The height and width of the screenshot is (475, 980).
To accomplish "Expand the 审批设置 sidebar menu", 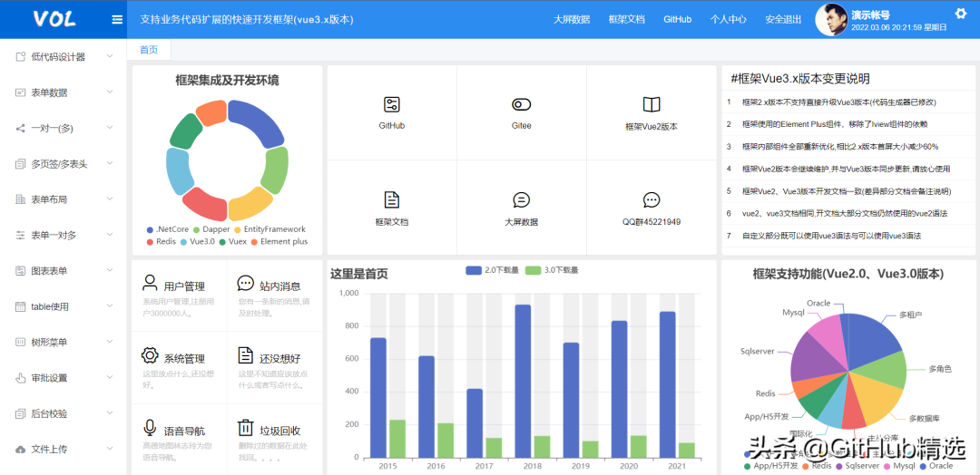I will point(64,378).
